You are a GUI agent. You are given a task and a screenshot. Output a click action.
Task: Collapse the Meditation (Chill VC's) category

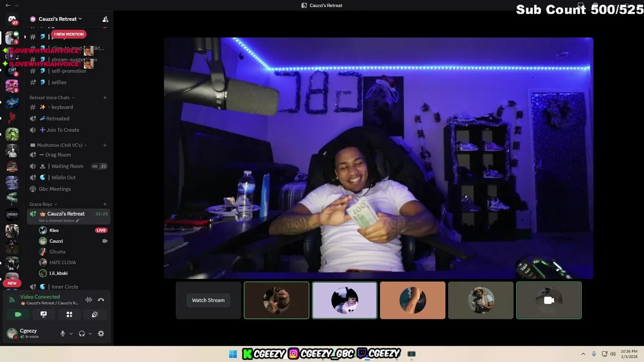pyautogui.click(x=59, y=145)
